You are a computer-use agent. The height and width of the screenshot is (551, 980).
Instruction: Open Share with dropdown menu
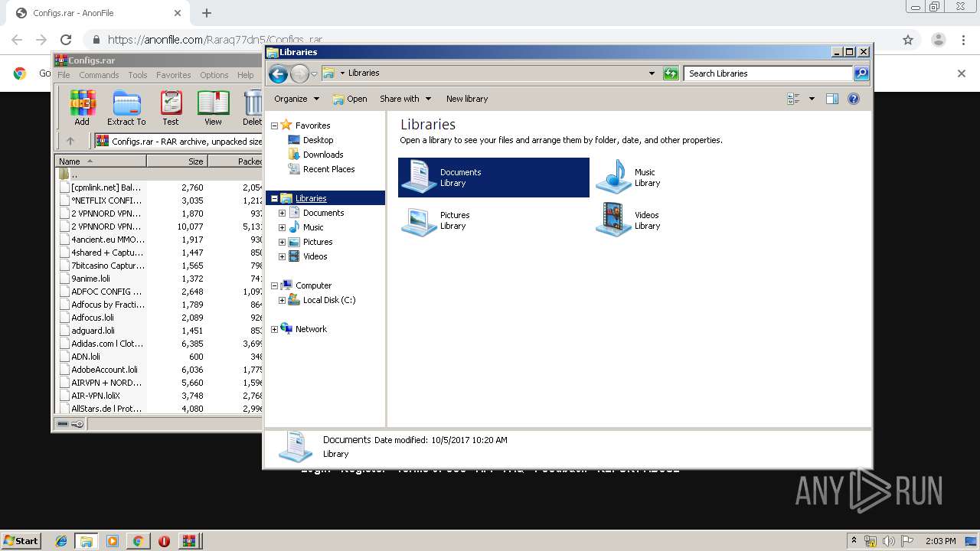point(405,99)
